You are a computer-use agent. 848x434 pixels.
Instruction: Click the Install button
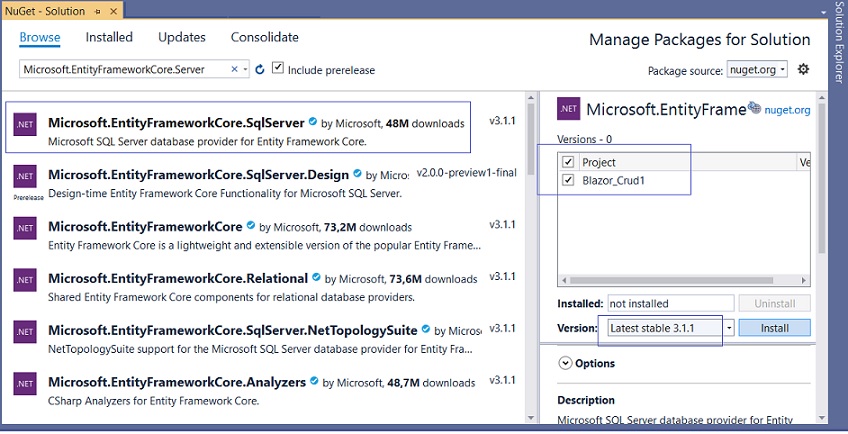tap(774, 328)
